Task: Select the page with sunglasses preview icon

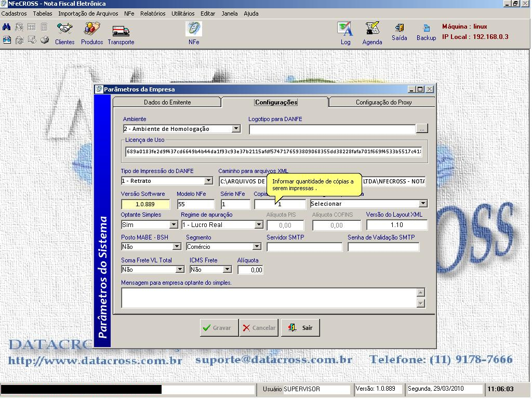Action: coord(7,40)
